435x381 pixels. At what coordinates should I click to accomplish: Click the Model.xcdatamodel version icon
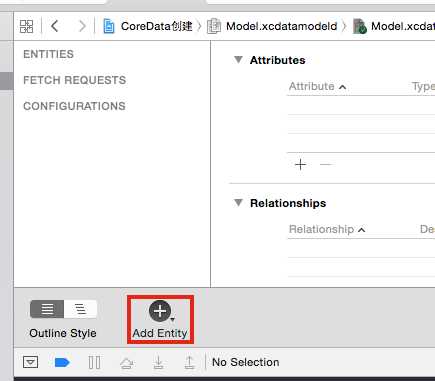(360, 26)
